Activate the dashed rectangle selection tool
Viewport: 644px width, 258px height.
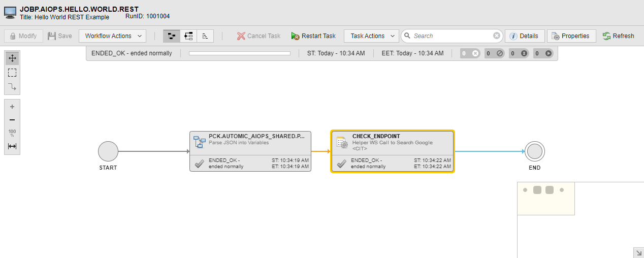click(12, 73)
